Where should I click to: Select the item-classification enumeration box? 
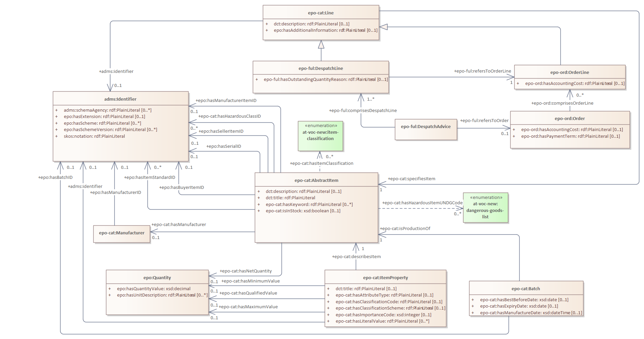320,135
